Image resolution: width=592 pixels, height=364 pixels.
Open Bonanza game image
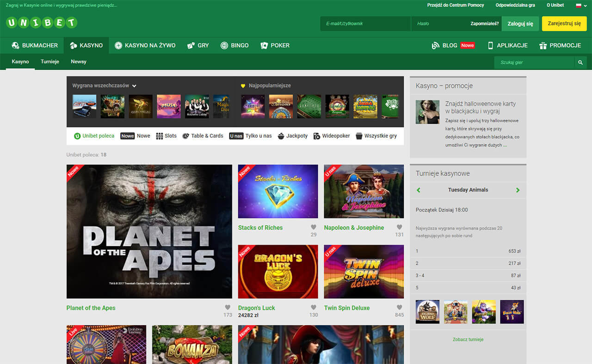(192, 345)
